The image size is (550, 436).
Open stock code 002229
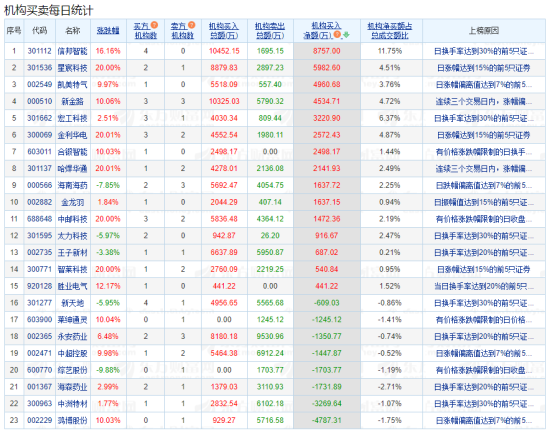coord(40,420)
